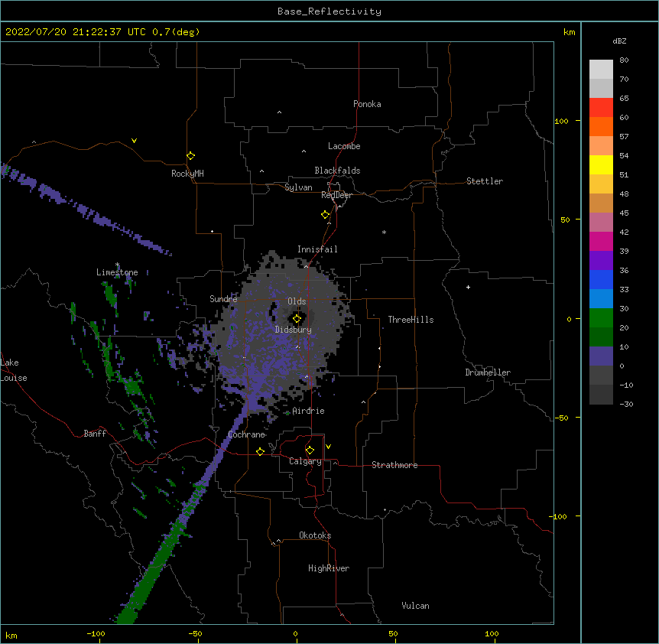Click the 100 tick on right axis

[561, 121]
